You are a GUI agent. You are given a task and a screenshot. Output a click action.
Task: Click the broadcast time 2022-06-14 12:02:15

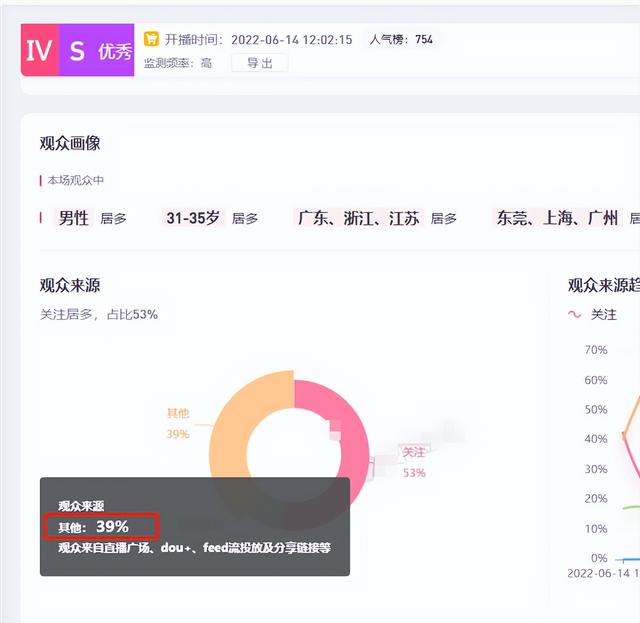[x=291, y=40]
